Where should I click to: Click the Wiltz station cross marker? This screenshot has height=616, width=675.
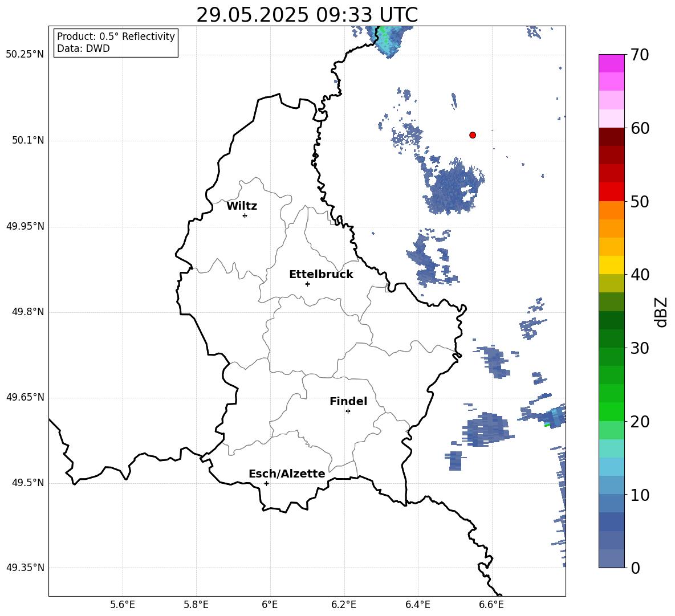click(245, 215)
